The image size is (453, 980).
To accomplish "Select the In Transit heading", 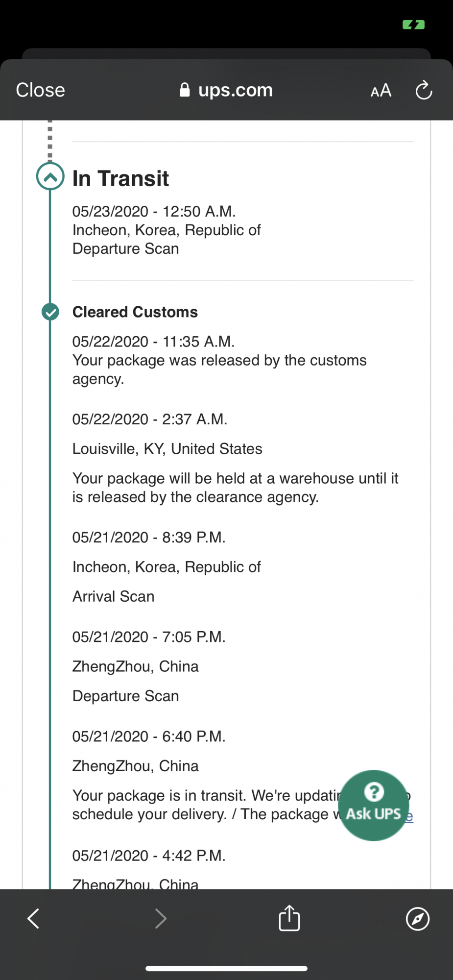I will (x=120, y=178).
